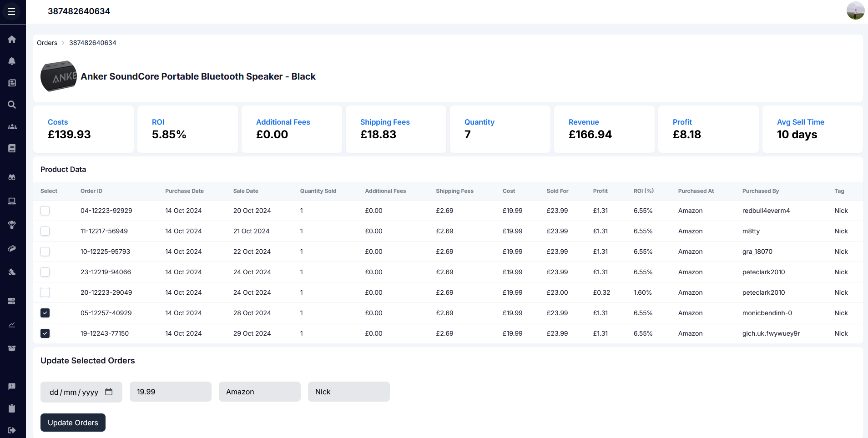Click the Order ID column header
Screen dimensions: 868x438
(x=91, y=191)
